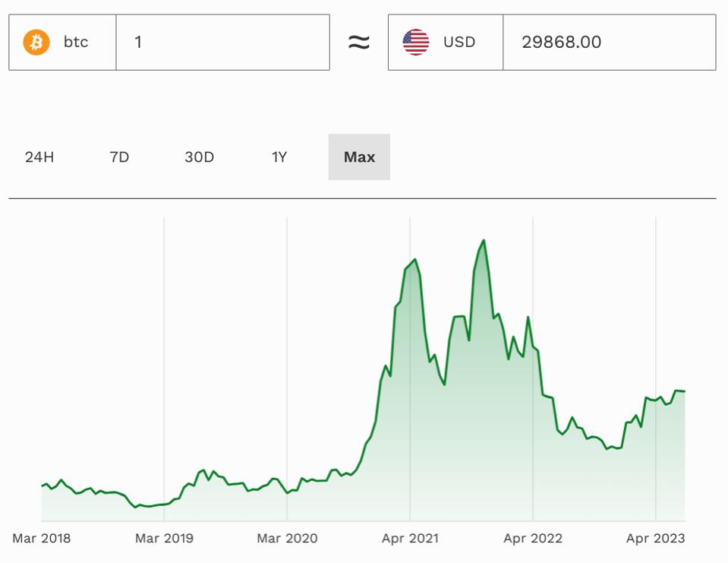This screenshot has height=563, width=728.
Task: Select the Max time range tab
Action: [359, 157]
